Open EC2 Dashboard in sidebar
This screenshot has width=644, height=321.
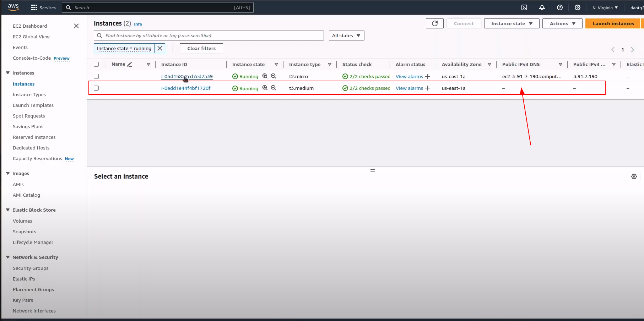click(x=30, y=26)
